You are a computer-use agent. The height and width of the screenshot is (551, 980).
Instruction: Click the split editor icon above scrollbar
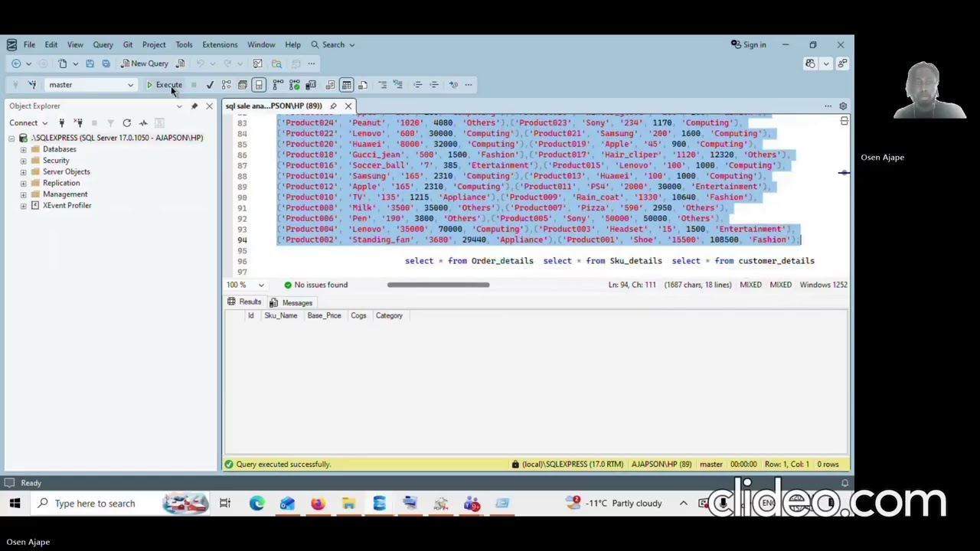tap(844, 121)
